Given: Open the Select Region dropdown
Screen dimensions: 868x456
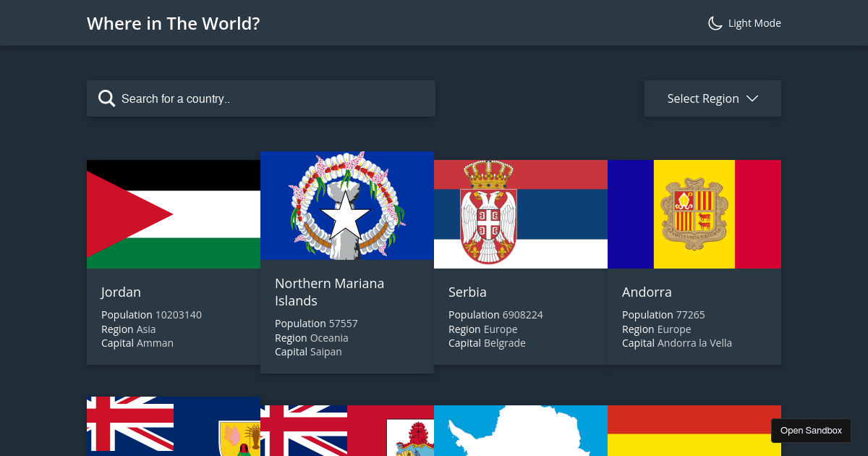Looking at the screenshot, I should [712, 98].
